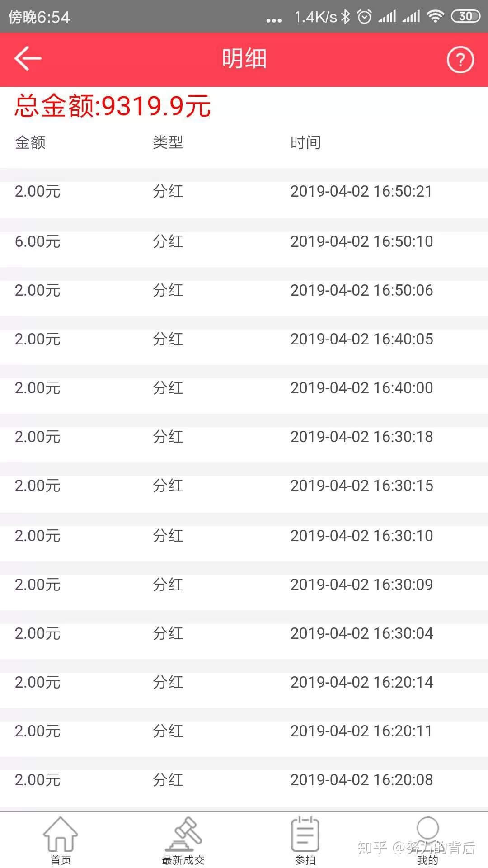Open the record timestamped 16:30:18
488x868 pixels.
(244, 437)
